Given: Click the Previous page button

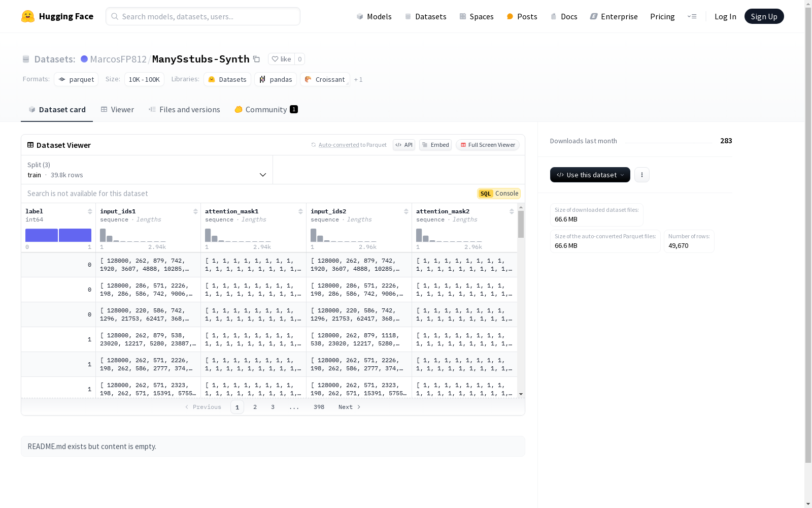Looking at the screenshot, I should 203,407.
